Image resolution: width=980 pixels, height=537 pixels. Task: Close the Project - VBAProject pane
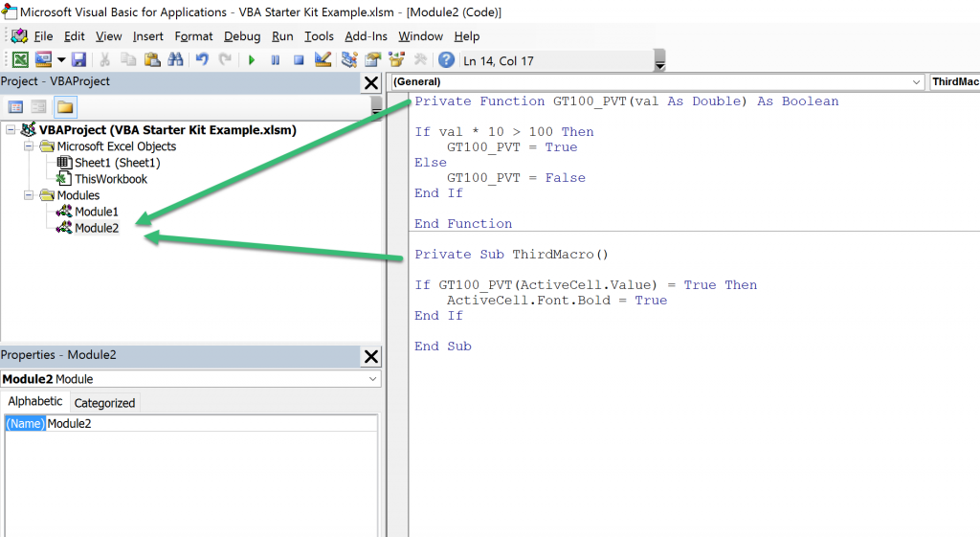coord(371,82)
